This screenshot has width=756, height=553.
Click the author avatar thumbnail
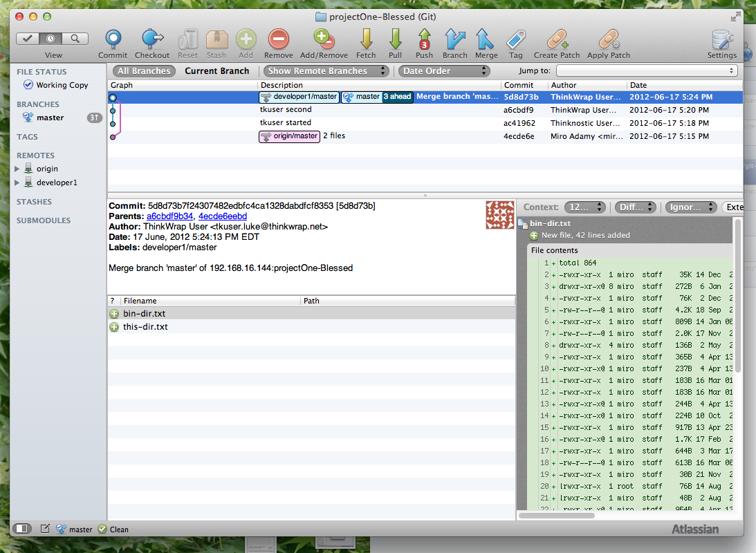point(500,215)
